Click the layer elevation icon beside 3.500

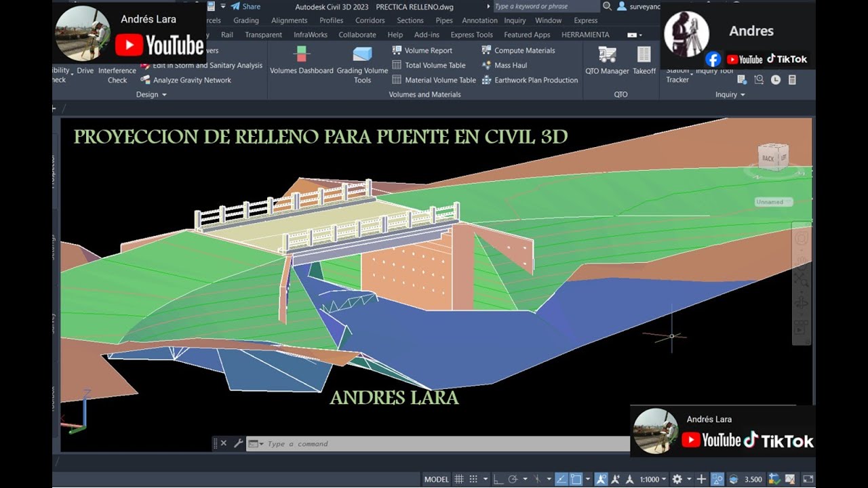point(733,479)
